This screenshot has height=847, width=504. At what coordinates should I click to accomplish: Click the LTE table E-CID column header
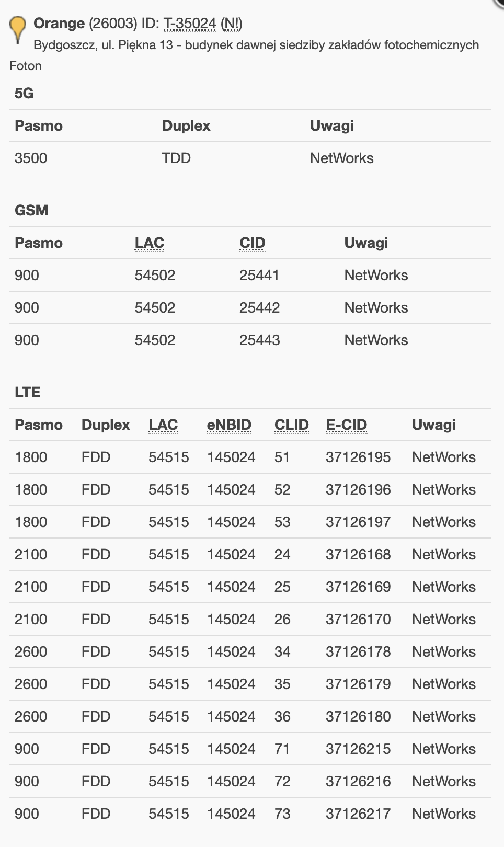[x=347, y=425]
